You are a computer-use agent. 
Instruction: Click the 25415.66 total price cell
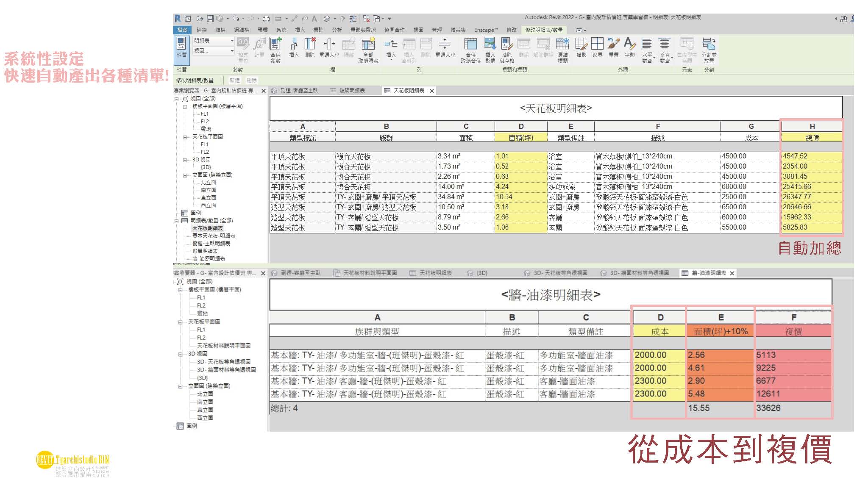click(812, 187)
